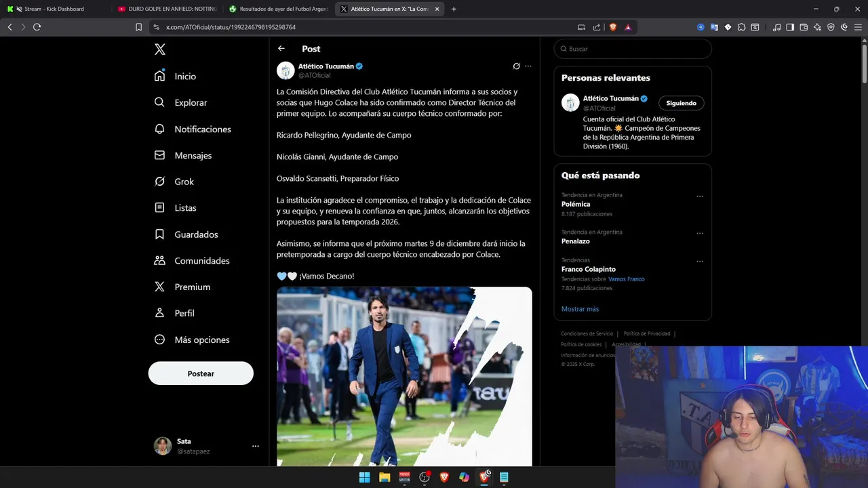The image size is (868, 488).
Task: Bookmark this page from the address bar
Action: (x=138, y=27)
